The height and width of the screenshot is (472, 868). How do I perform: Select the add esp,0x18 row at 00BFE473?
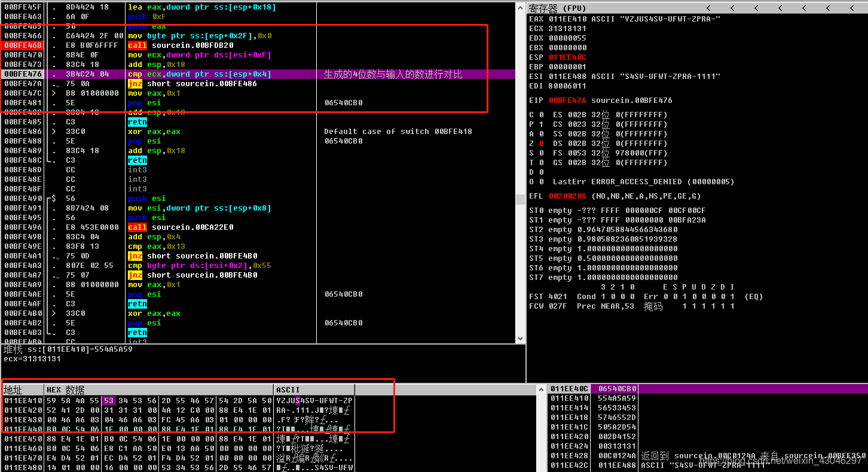[x=258, y=65]
